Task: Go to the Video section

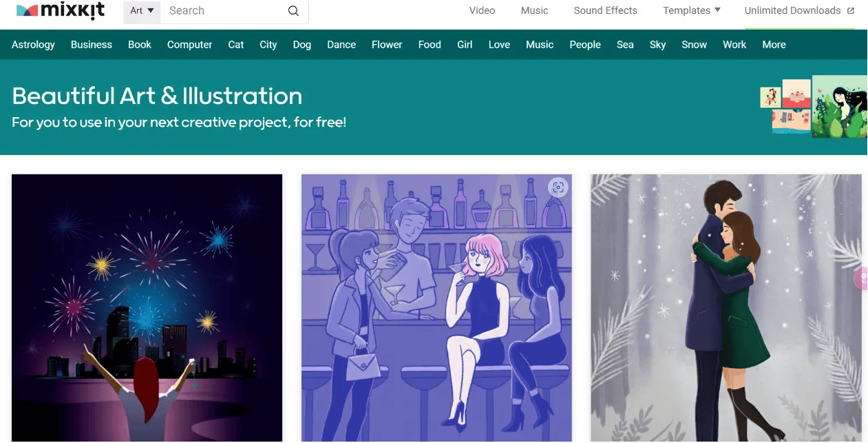Action: [482, 10]
